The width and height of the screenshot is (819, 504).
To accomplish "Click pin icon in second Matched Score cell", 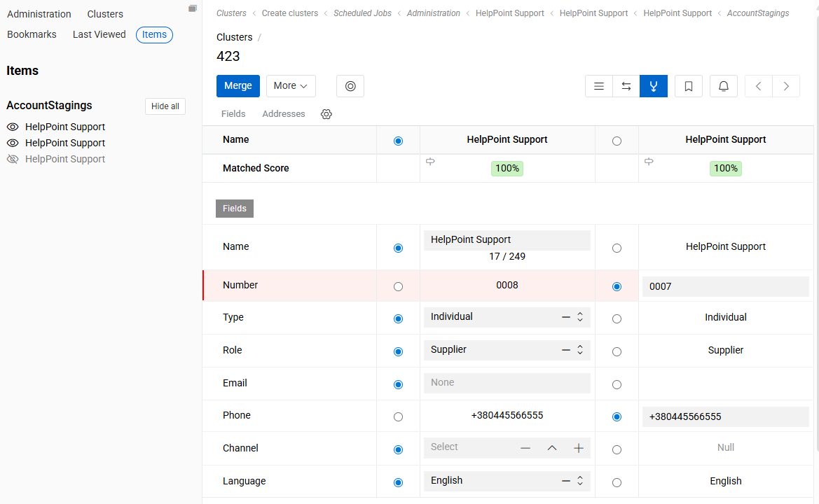I will (x=649, y=161).
